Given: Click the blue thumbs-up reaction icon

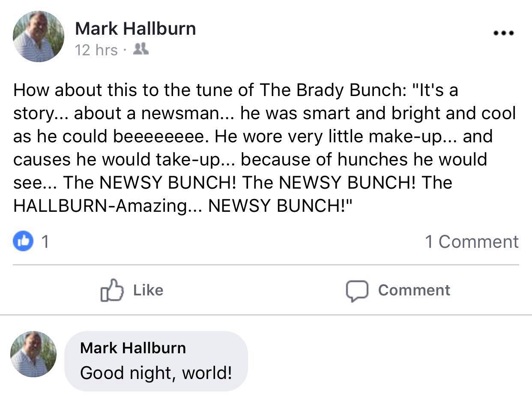Looking at the screenshot, I should 24,242.
